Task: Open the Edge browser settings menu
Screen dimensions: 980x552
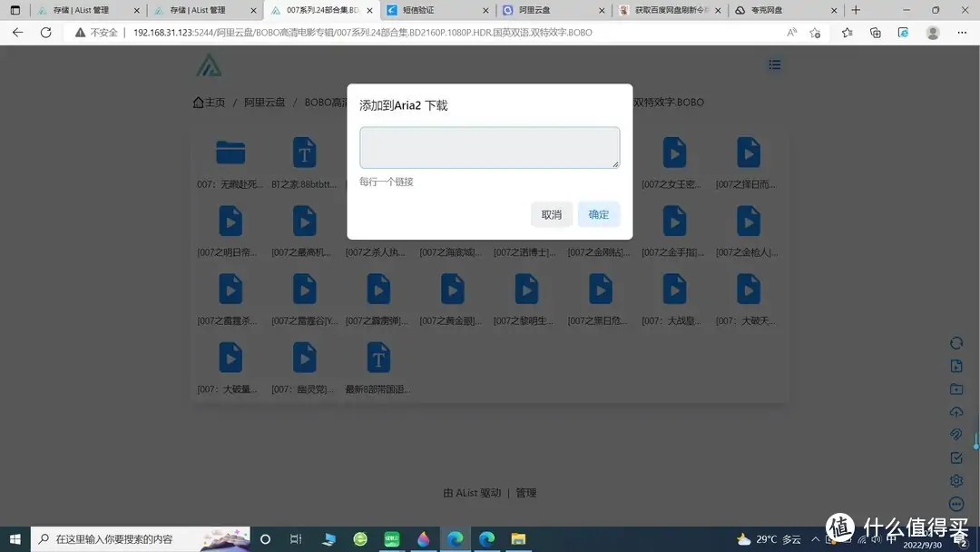Action: coord(962,32)
